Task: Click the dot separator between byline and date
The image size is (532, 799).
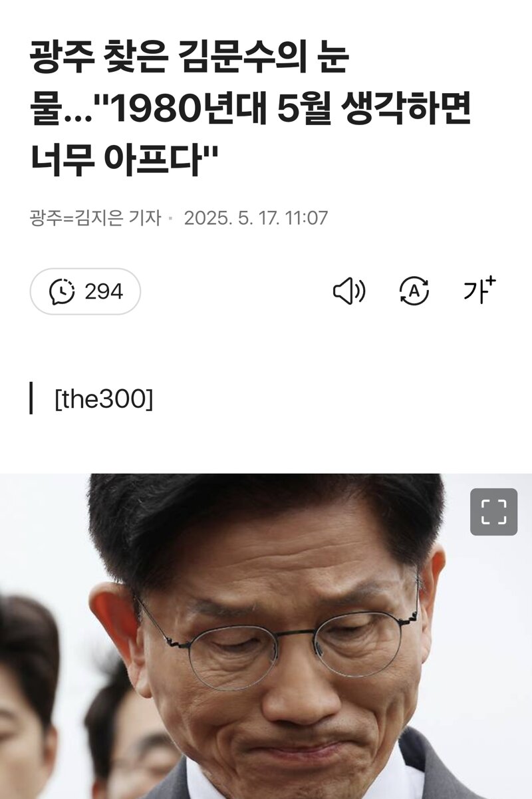Action: click(x=172, y=219)
